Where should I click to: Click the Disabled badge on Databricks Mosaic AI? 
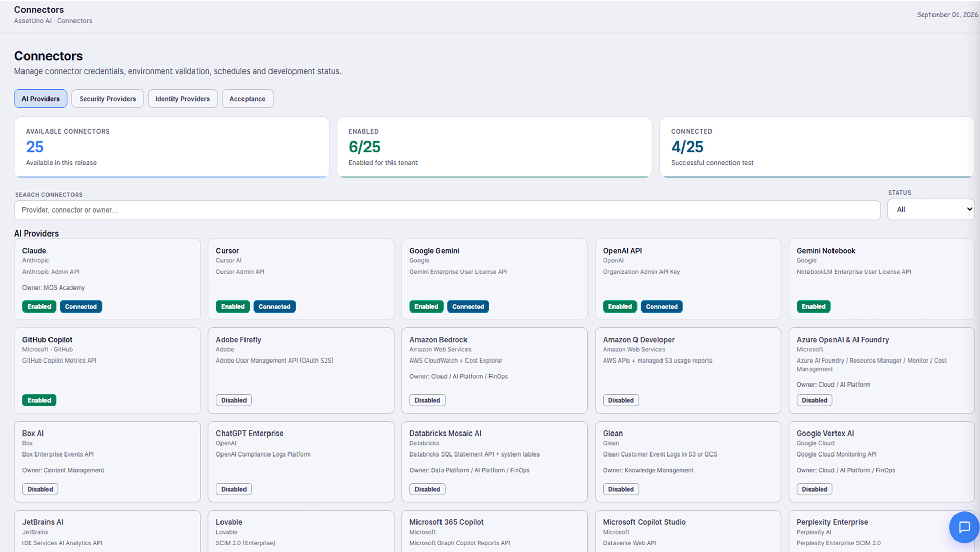coord(427,489)
